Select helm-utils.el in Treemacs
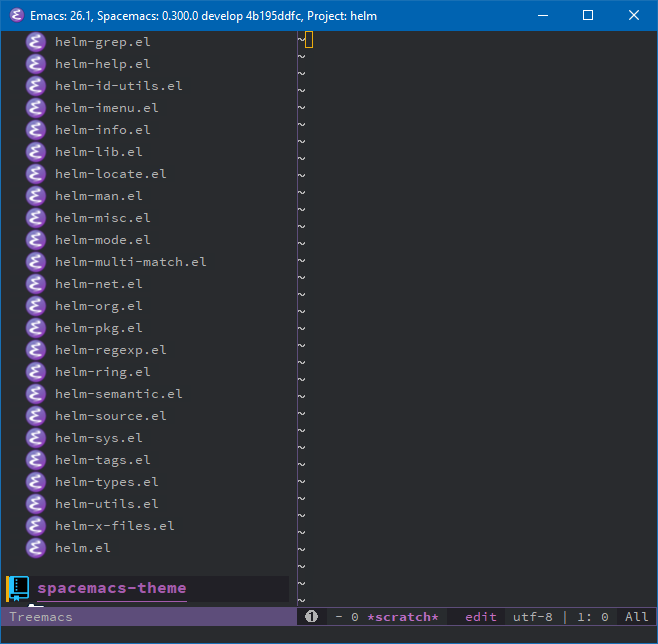 [x=107, y=504]
